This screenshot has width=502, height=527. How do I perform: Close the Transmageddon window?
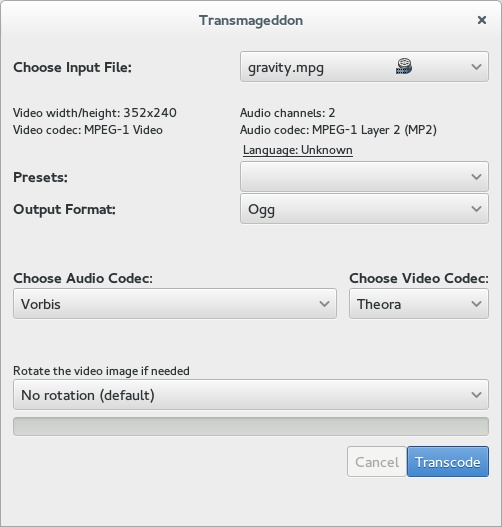point(482,20)
